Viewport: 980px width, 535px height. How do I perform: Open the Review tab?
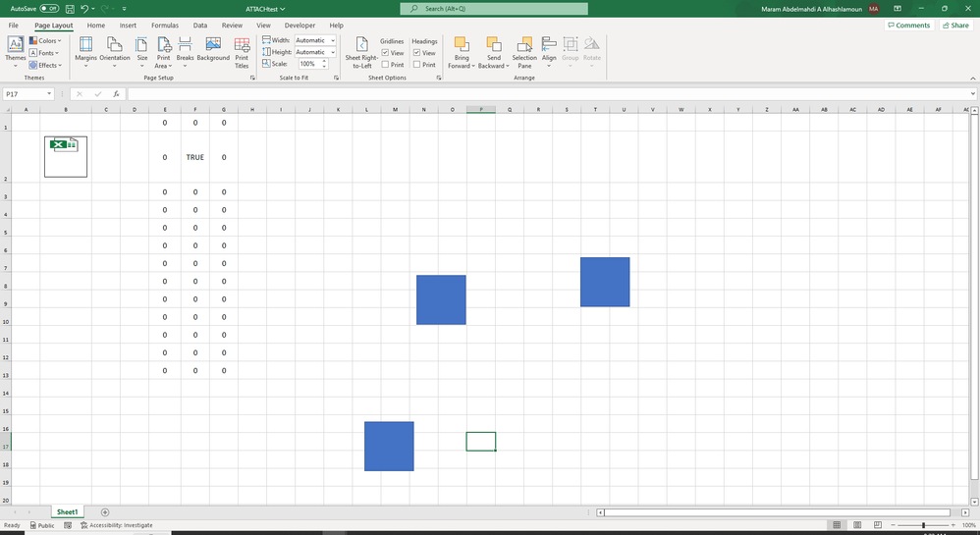click(232, 26)
